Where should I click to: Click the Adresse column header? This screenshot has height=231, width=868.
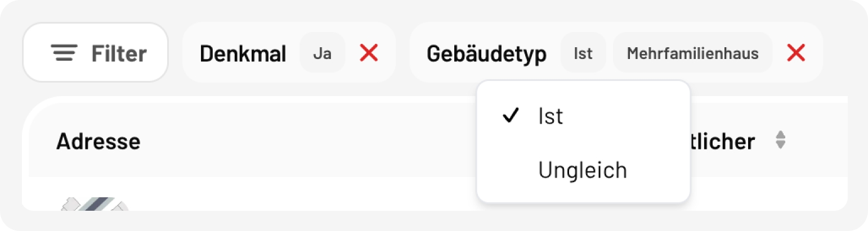[x=98, y=141]
